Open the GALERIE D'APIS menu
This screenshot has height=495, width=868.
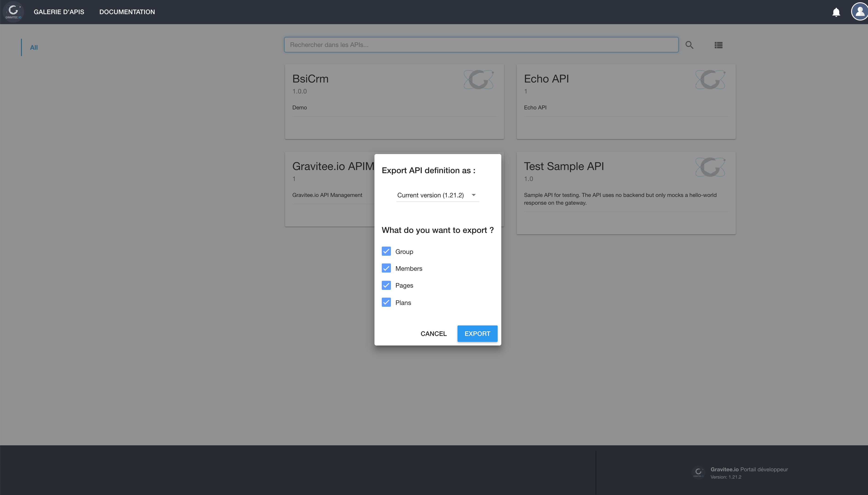pos(59,12)
